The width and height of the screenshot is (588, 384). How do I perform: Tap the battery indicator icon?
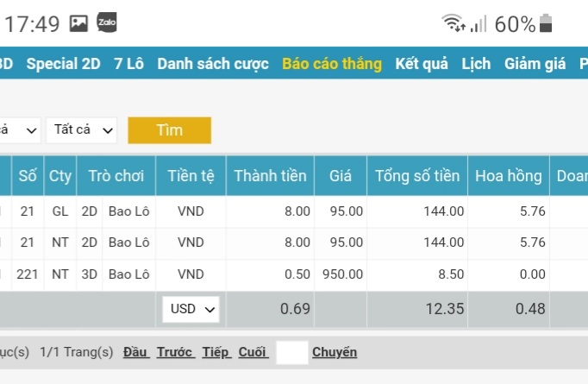pyautogui.click(x=546, y=23)
